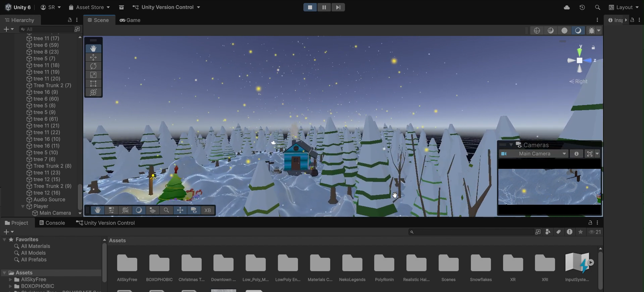
Task: Click the Project search by label tag icon
Action: (558, 232)
